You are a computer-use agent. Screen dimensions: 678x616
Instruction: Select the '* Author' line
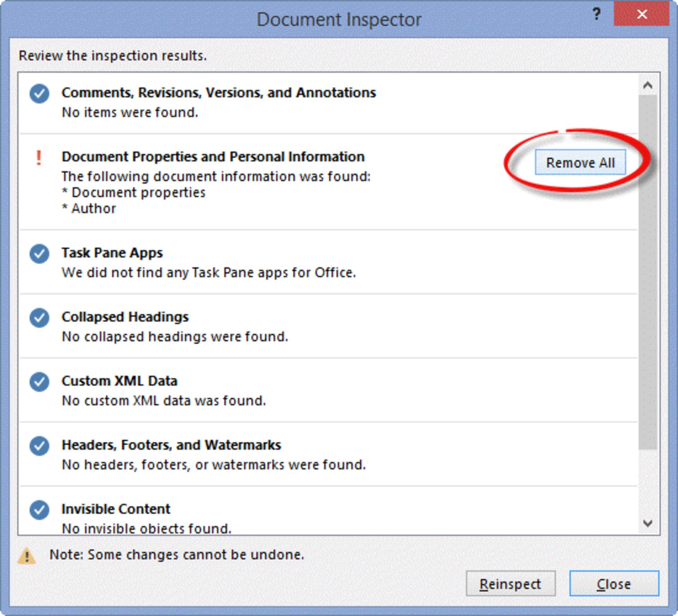(x=89, y=208)
